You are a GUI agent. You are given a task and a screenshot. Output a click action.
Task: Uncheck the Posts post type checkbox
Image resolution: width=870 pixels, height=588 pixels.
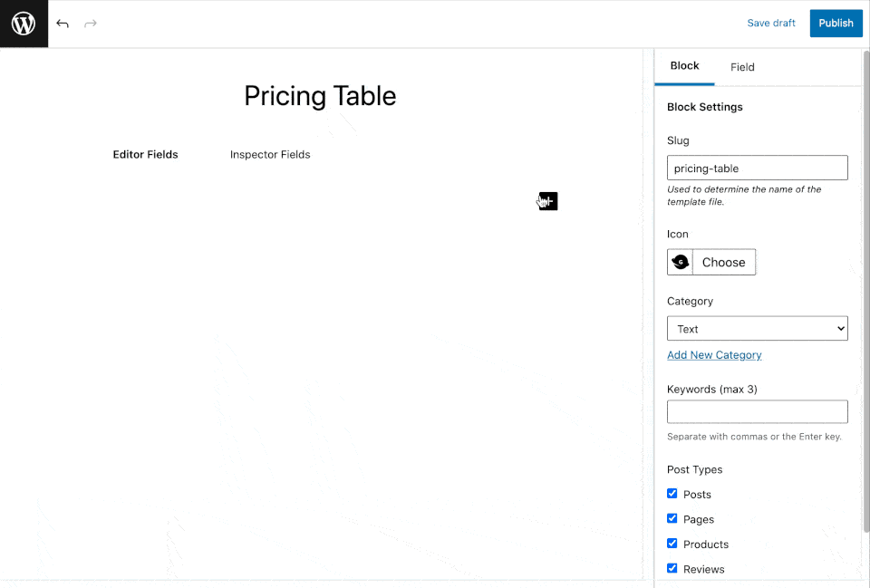672,494
